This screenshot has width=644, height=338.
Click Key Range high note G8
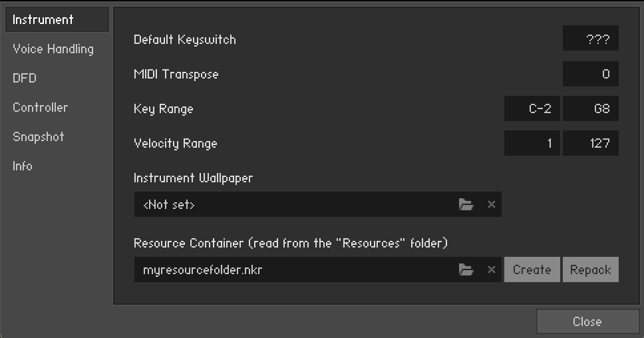tap(591, 108)
